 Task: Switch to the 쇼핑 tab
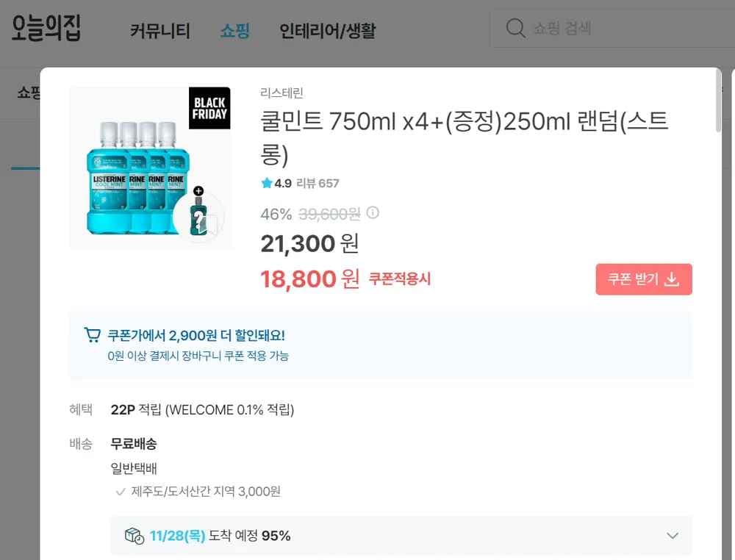tap(234, 31)
